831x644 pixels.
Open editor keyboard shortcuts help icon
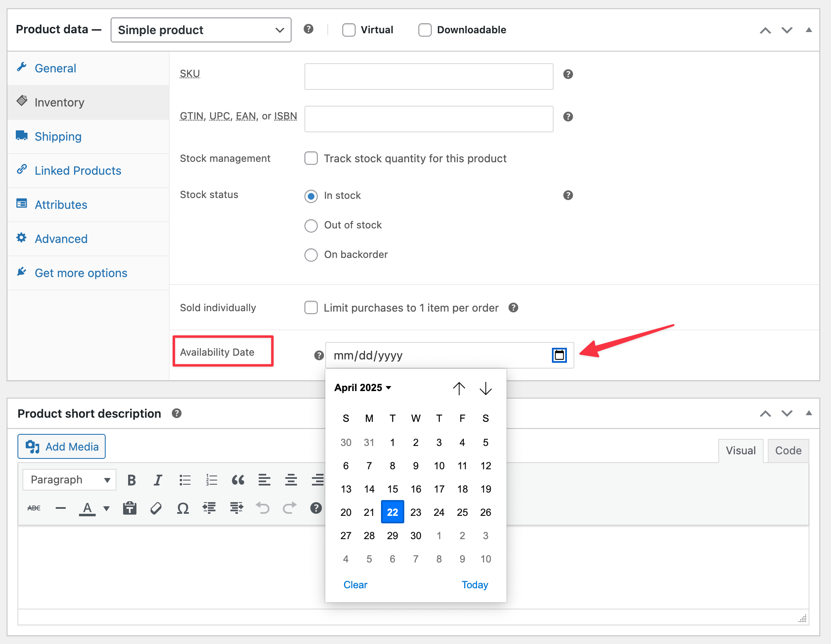click(x=316, y=508)
